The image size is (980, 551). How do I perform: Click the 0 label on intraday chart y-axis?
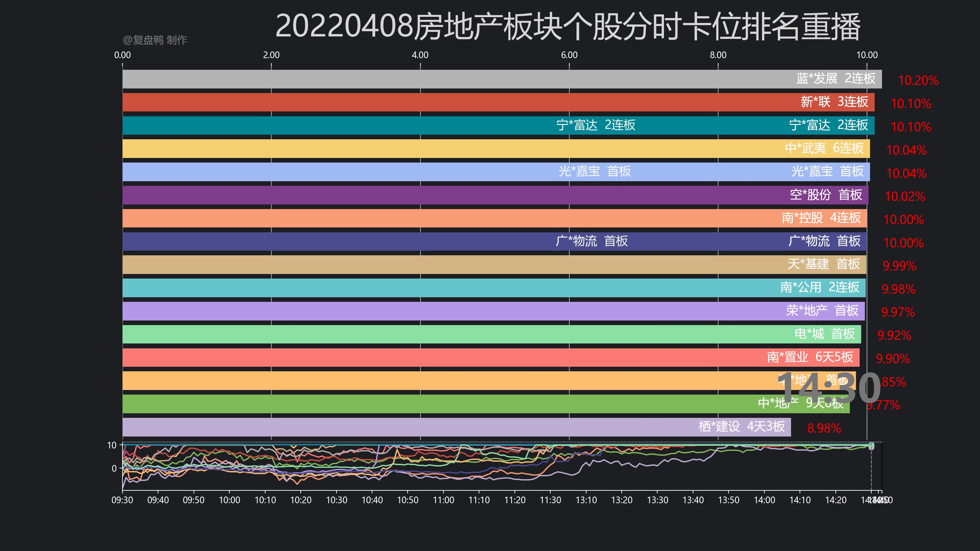click(114, 468)
